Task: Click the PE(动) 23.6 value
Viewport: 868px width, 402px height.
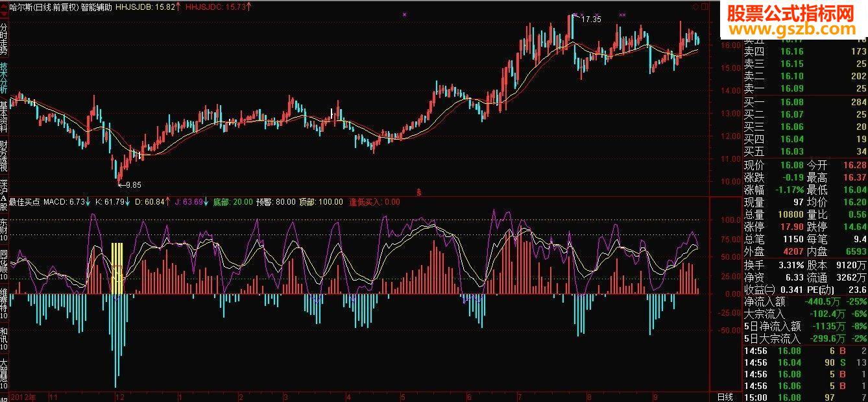Action: pos(858,290)
